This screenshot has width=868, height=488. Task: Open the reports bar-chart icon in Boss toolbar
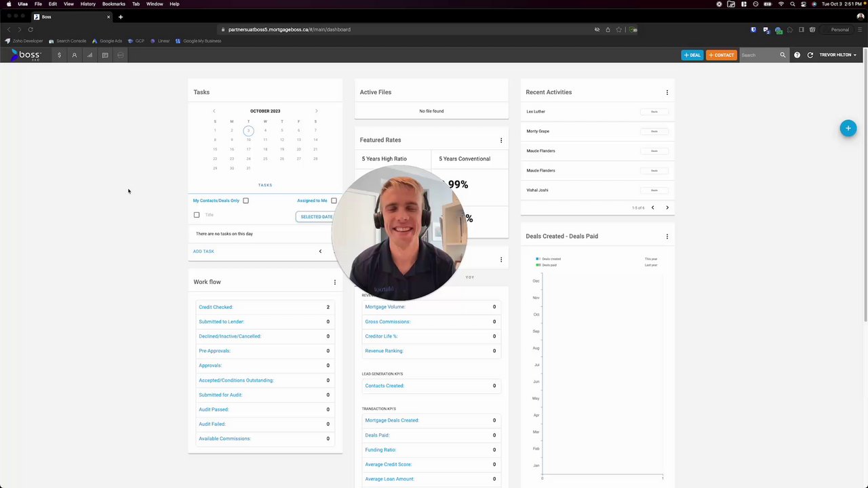pyautogui.click(x=90, y=55)
